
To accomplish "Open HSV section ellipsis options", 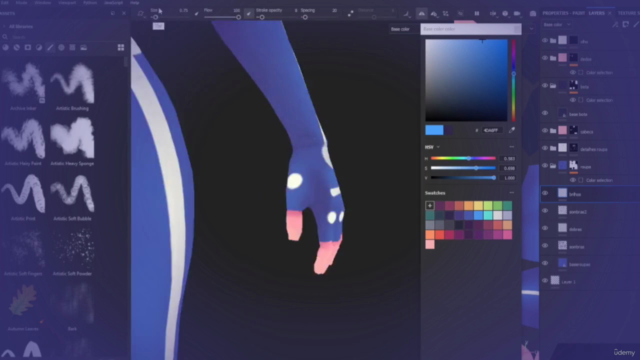I will (x=512, y=147).
